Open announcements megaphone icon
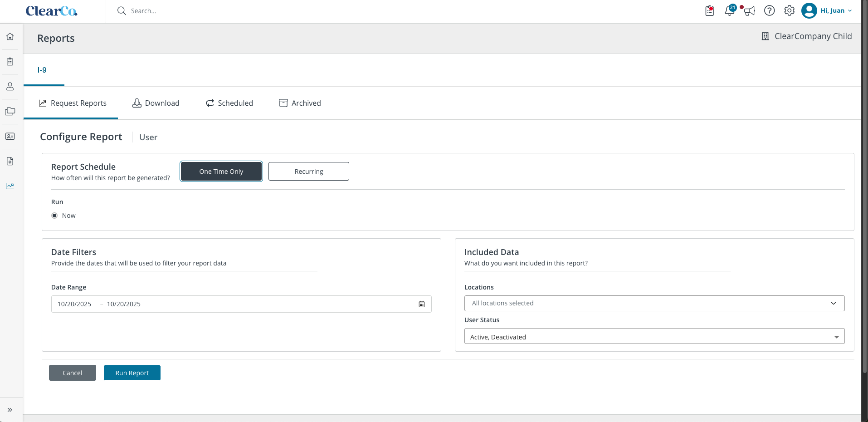 point(750,11)
